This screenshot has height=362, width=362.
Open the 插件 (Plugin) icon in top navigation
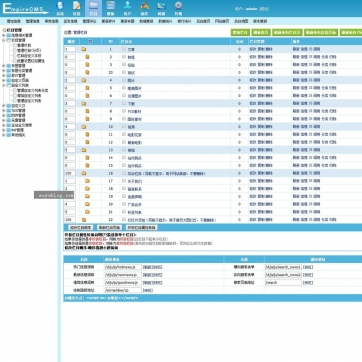coord(144,8)
